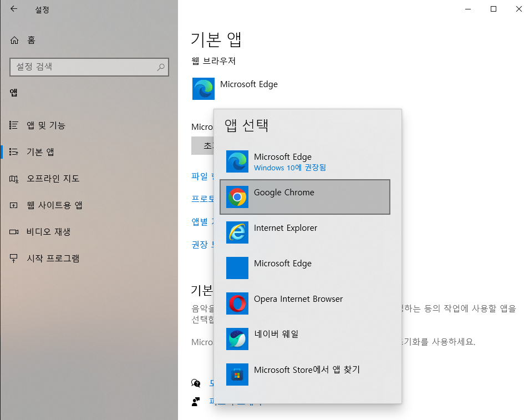Click Microsoft Store에서 앱 찾기 label
This screenshot has width=529, height=420.
pyautogui.click(x=307, y=370)
